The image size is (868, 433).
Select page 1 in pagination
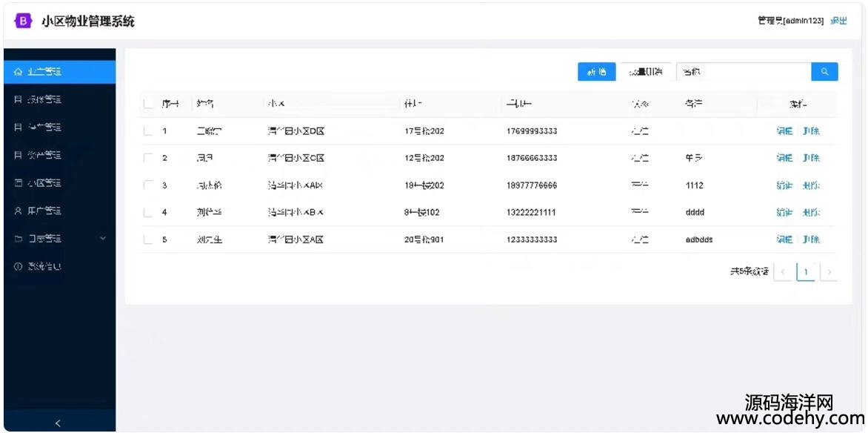coord(806,271)
